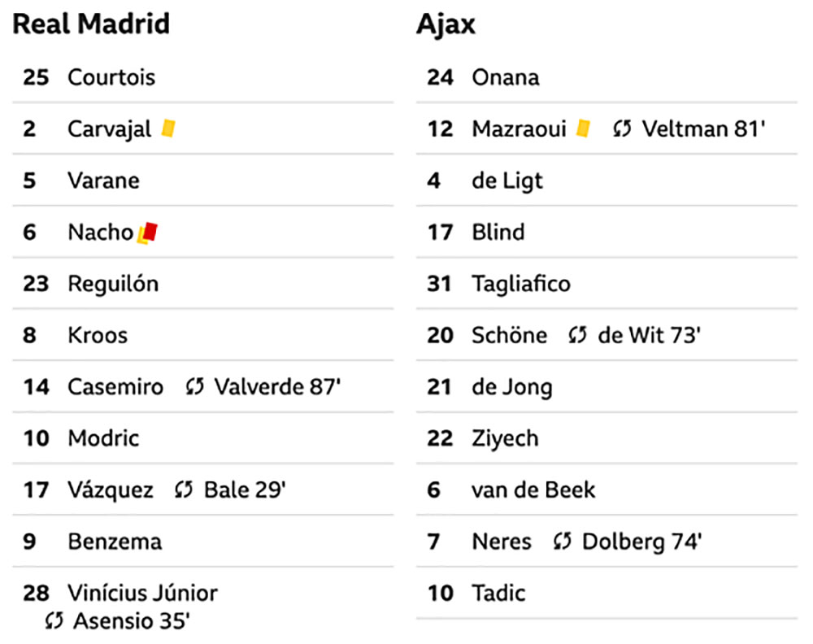The height and width of the screenshot is (644, 813).
Task: Click substitution icon beside de Wit 73'
Action: tap(577, 335)
